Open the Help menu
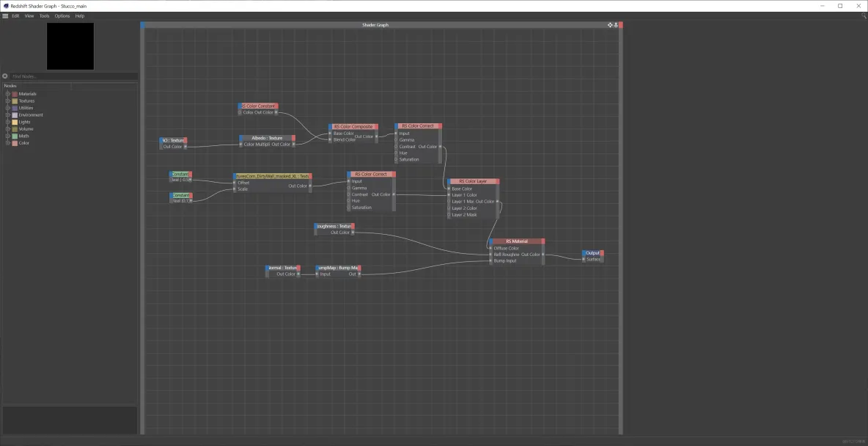The height and width of the screenshot is (446, 868). (80, 16)
